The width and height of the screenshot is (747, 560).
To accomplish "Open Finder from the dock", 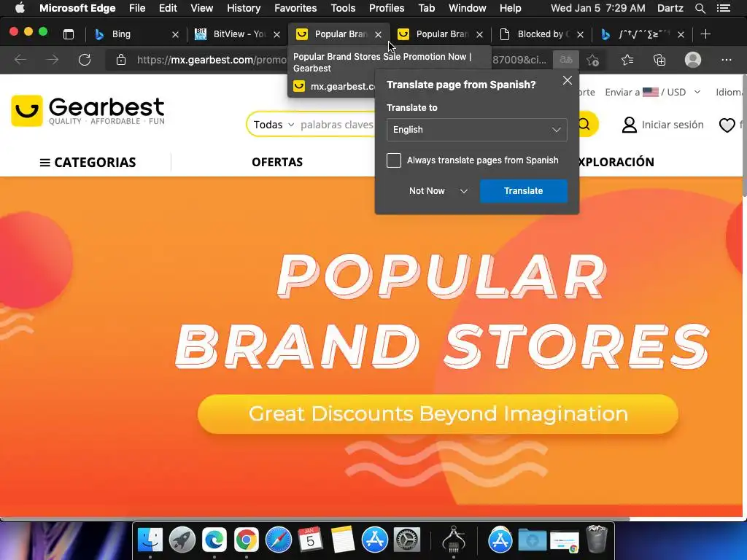I will pos(150,540).
